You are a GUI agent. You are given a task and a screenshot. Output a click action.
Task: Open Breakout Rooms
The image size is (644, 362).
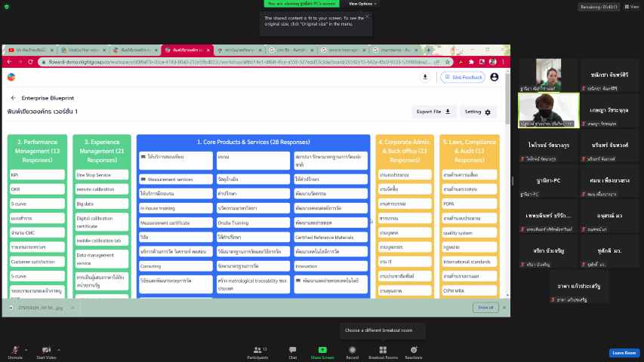pos(383,350)
